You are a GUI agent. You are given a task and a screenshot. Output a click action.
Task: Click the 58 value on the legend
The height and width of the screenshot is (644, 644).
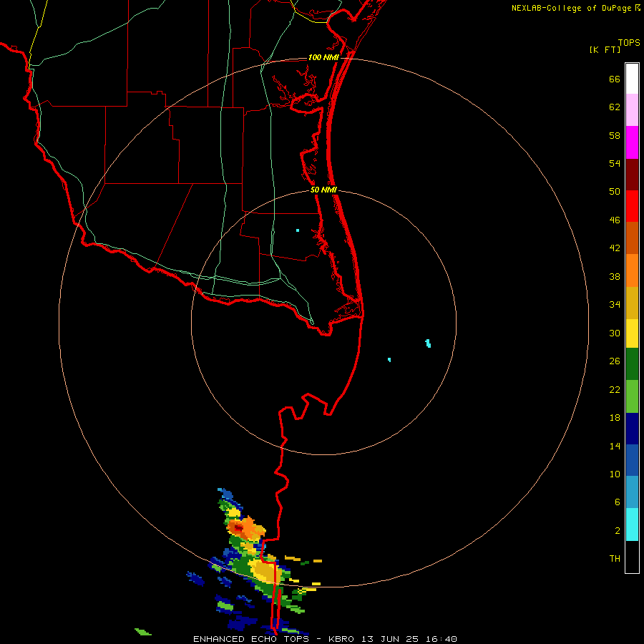[x=615, y=135]
